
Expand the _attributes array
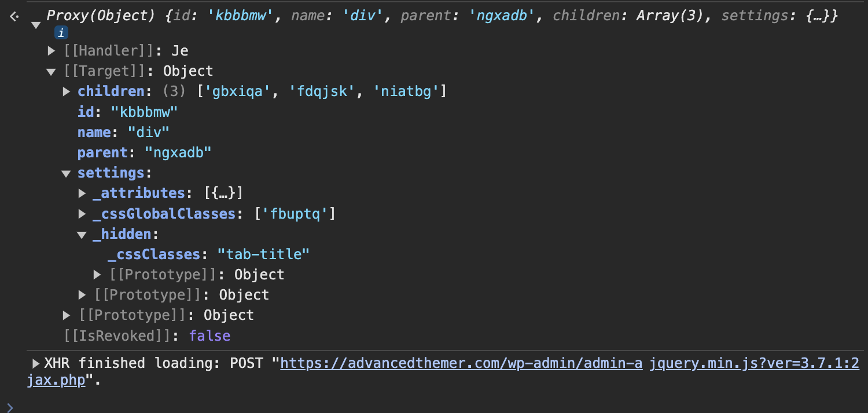(x=82, y=193)
